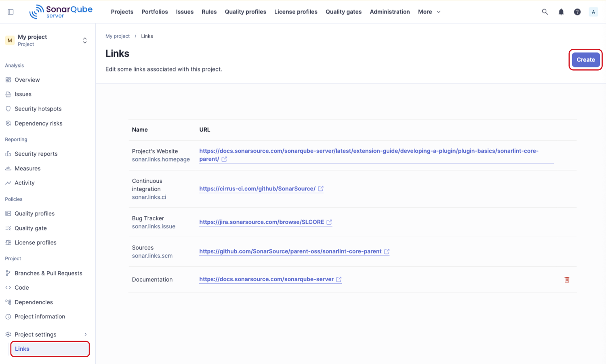Open Issues in the top navigation
The height and width of the screenshot is (364, 606).
(x=185, y=12)
